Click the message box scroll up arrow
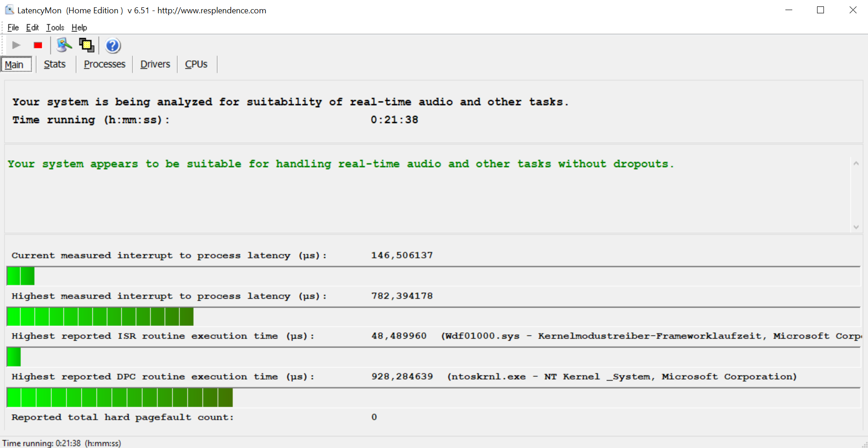The height and width of the screenshot is (448, 868). tap(856, 163)
